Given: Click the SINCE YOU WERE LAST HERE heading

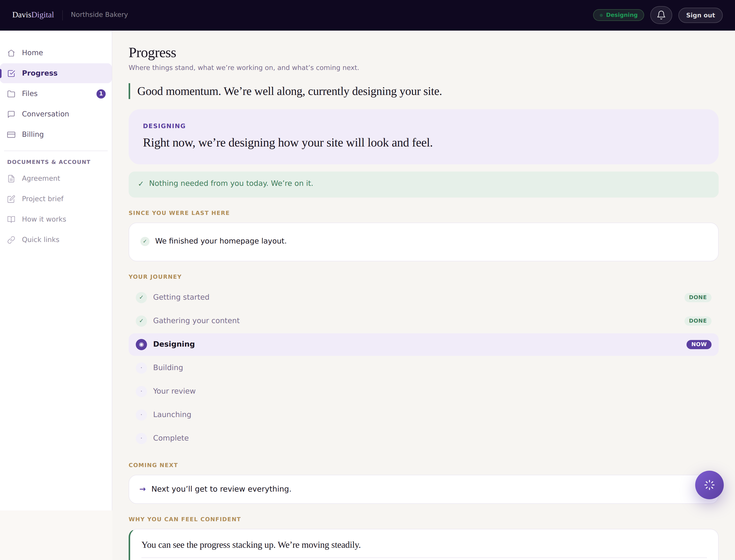Looking at the screenshot, I should [179, 213].
